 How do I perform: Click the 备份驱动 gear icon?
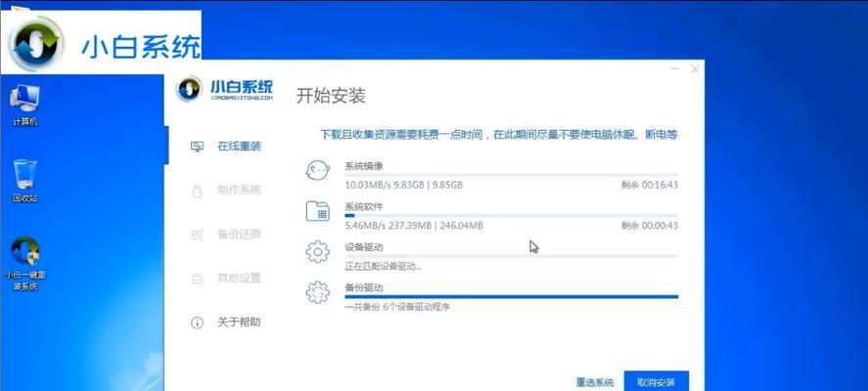318,292
